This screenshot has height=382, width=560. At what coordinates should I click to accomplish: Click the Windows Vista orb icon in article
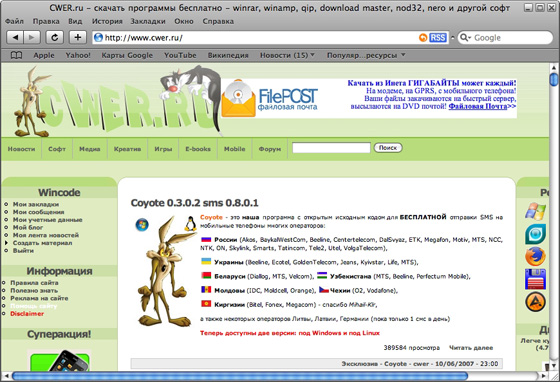tap(142, 225)
